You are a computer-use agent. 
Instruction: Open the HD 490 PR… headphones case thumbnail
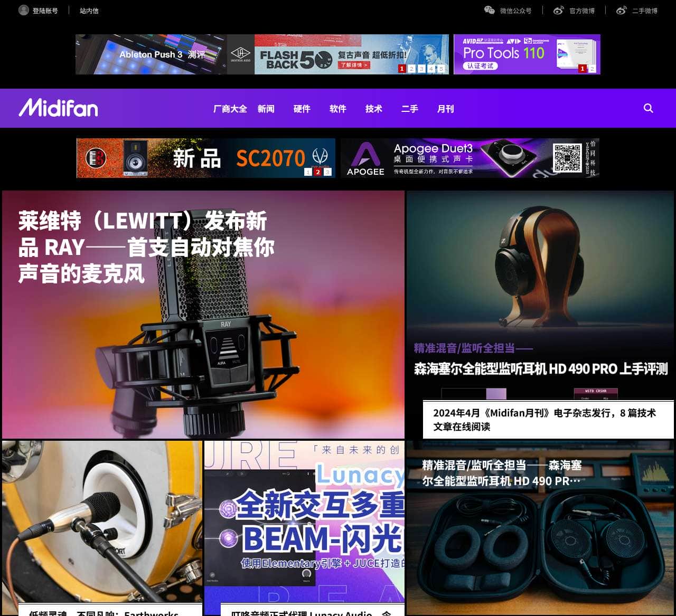[541, 528]
